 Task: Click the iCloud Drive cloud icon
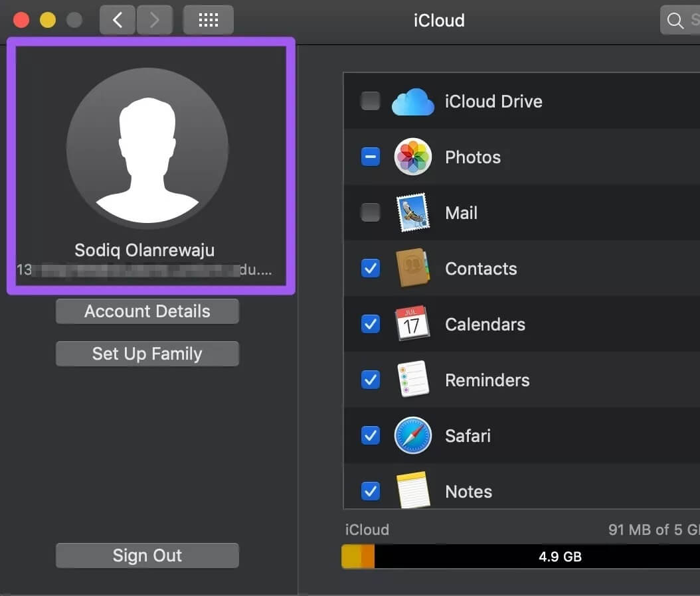pyautogui.click(x=413, y=102)
